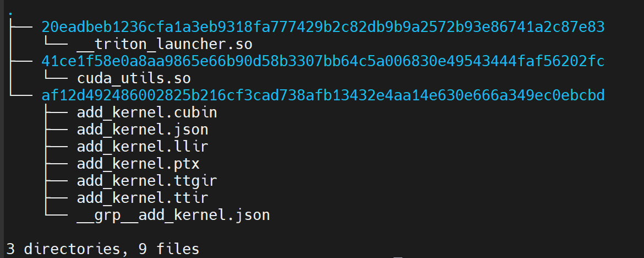Select the add_kernel.llir file name
The height and width of the screenshot is (258, 644).
(x=143, y=147)
